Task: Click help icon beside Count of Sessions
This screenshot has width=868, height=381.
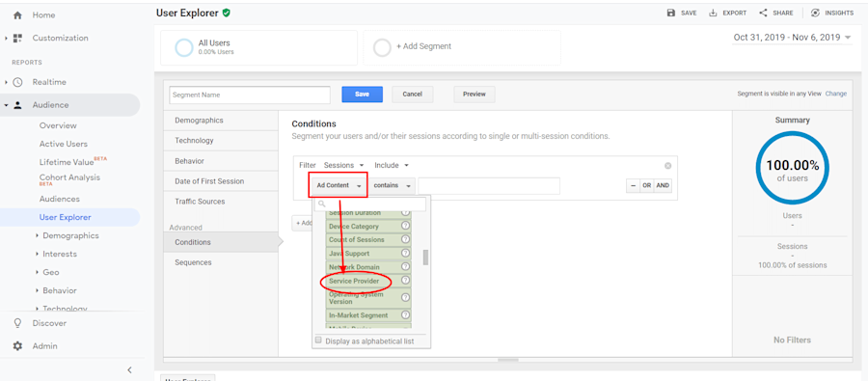Action: [405, 239]
